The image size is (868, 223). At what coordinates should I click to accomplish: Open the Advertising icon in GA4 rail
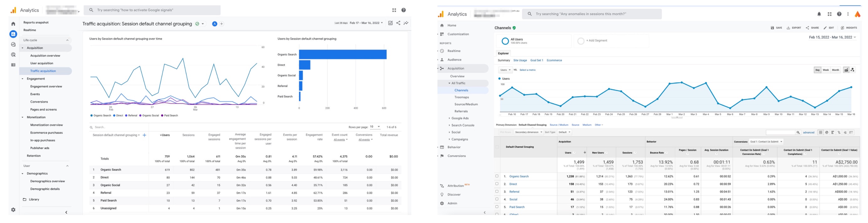13,55
